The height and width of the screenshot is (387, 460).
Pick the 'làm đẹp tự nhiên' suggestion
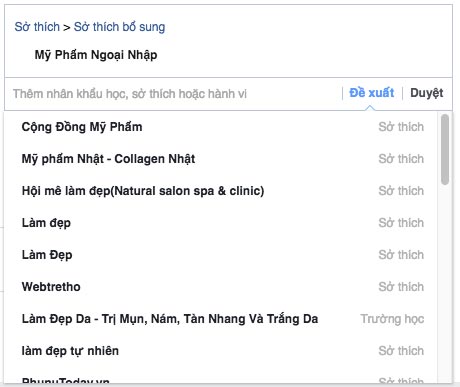pos(221,351)
